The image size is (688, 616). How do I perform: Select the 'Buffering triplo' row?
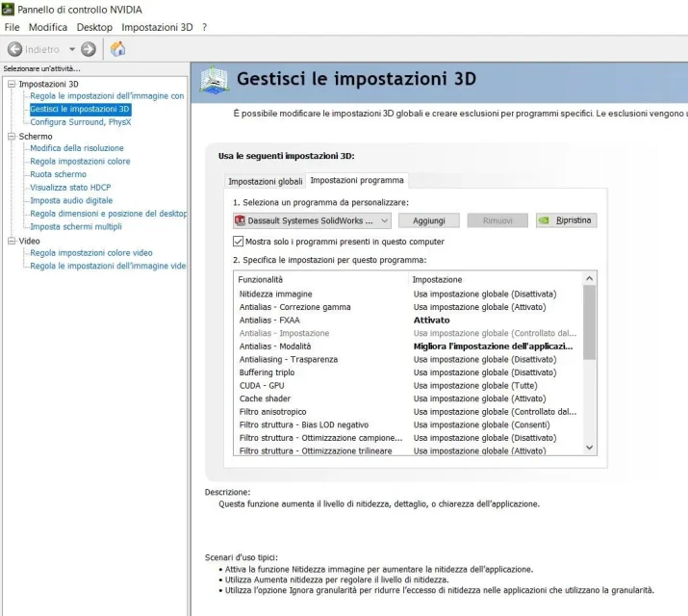coord(408,372)
